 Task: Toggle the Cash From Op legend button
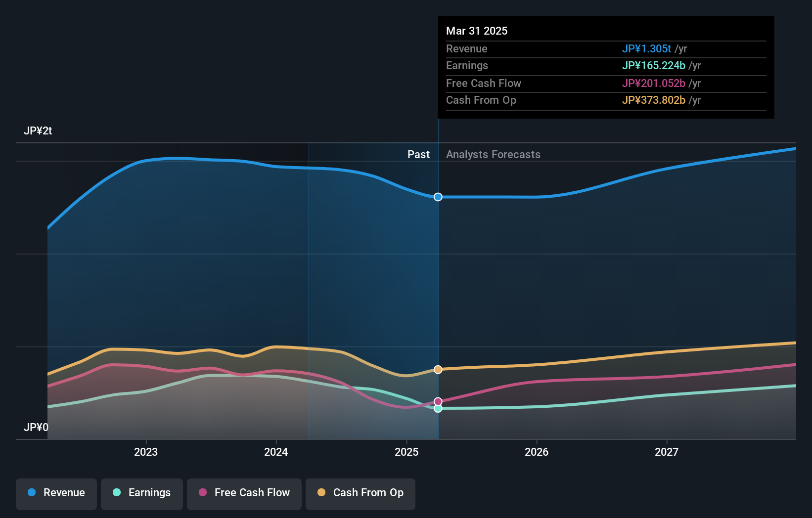click(x=361, y=494)
